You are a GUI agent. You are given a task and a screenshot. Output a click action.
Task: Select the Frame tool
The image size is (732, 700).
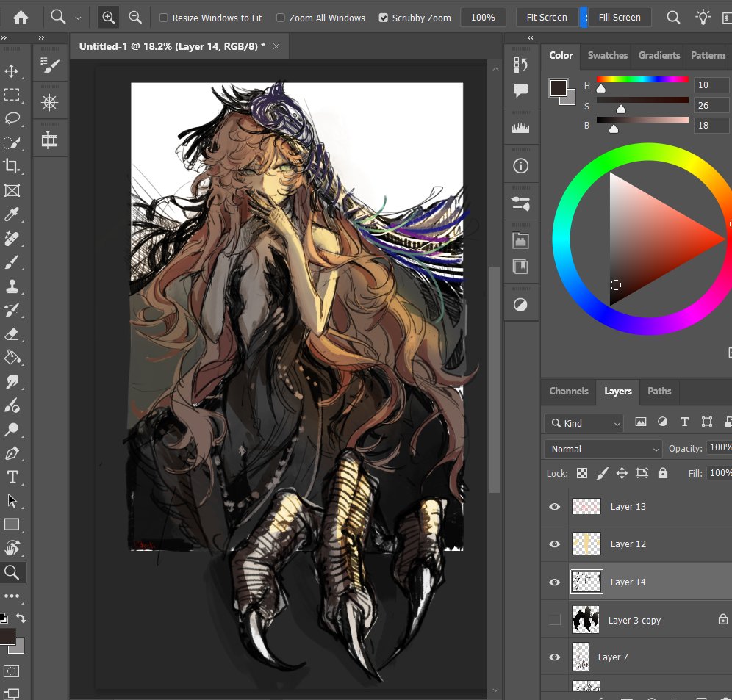(12, 190)
